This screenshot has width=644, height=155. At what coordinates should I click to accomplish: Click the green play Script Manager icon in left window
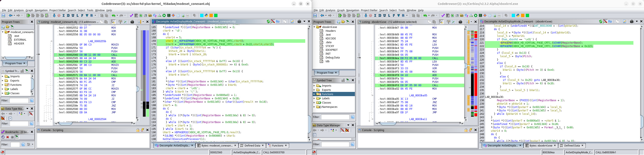click(164, 15)
